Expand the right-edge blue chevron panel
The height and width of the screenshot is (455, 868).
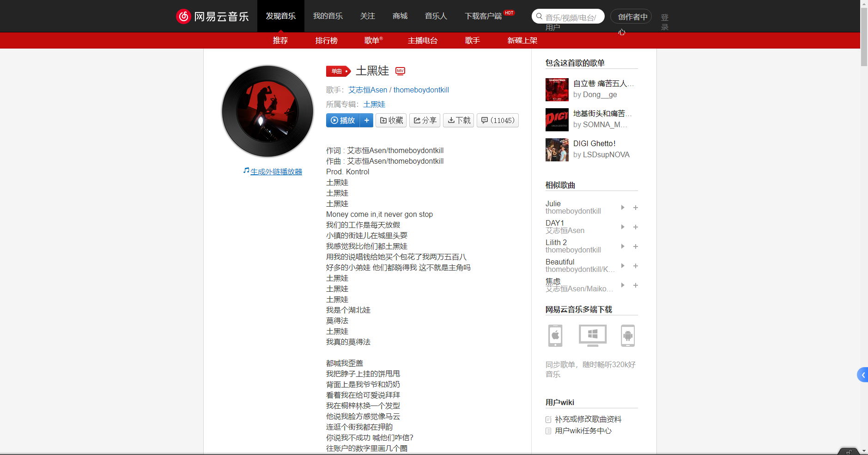862,375
